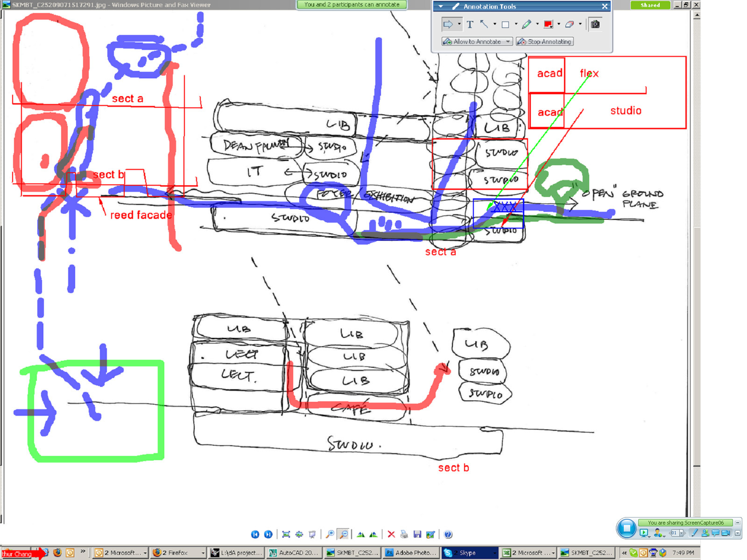Zoom In with the magnifier plus
This screenshot has height=560, width=747.
click(x=330, y=534)
